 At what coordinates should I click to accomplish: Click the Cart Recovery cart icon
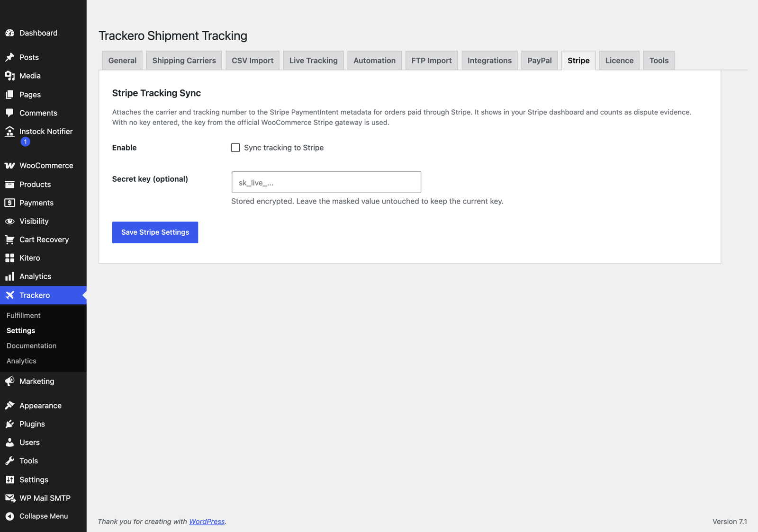(x=9, y=240)
